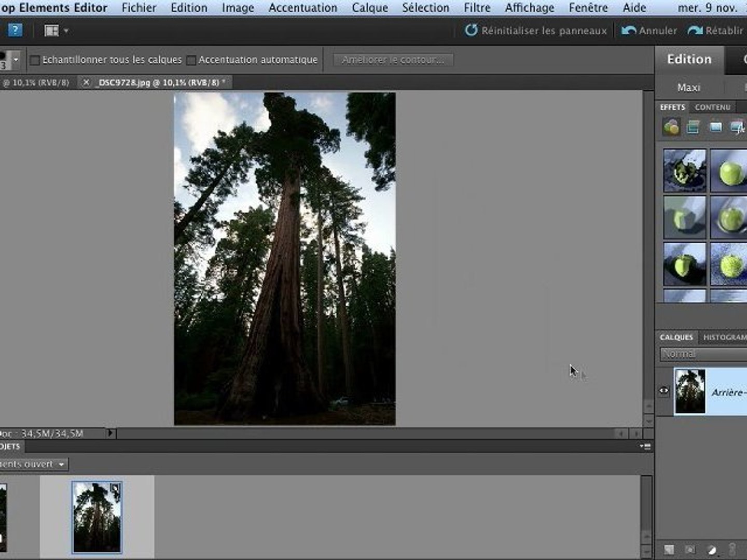The image size is (747, 560).
Task: Expand the layout arrangement dropdown arrow
Action: tap(66, 31)
